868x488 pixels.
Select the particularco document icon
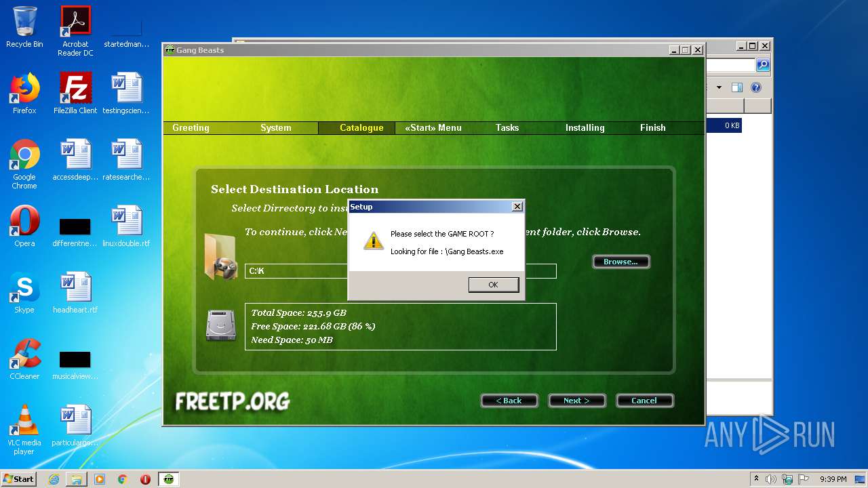75,426
